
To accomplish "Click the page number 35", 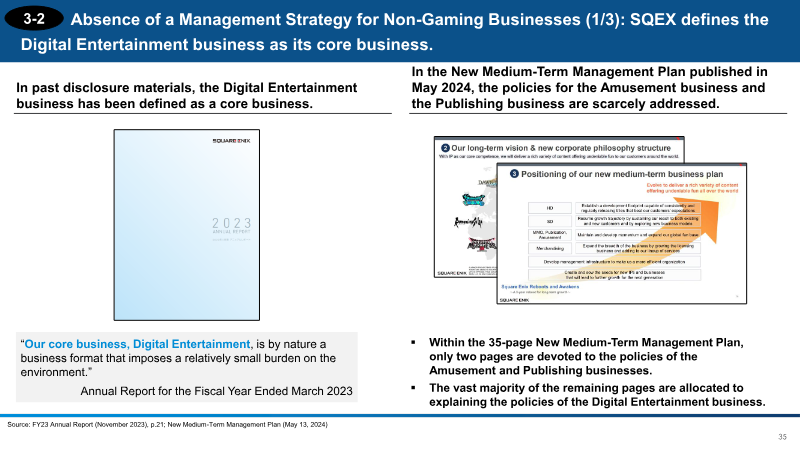I will click(x=782, y=437).
